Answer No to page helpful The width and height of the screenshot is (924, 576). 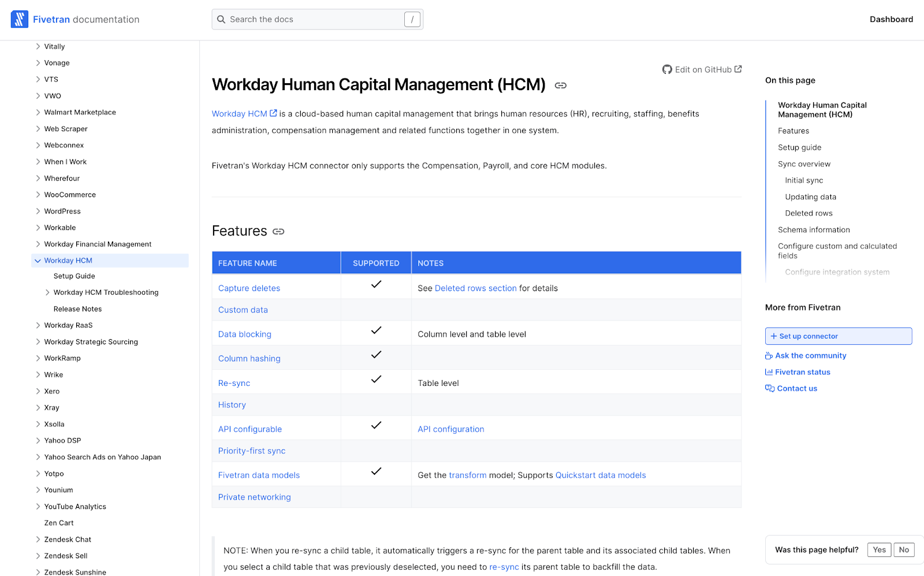[x=904, y=550]
